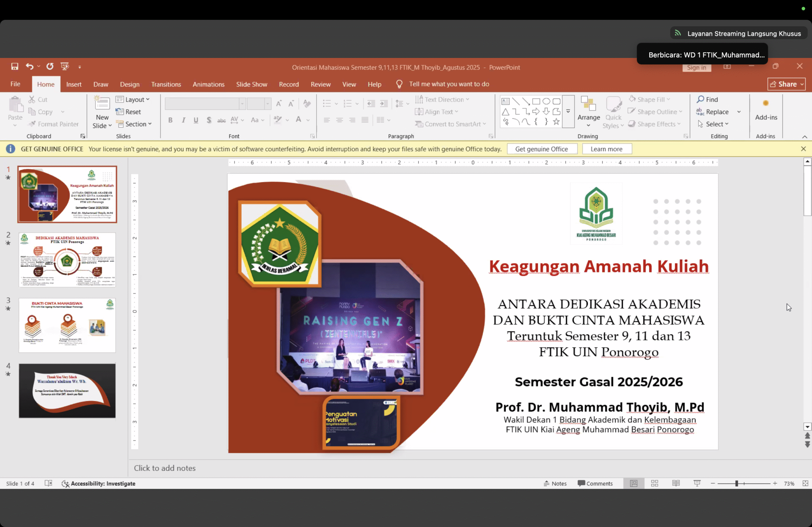
Task: Click the Reset slide button
Action: [x=128, y=112]
